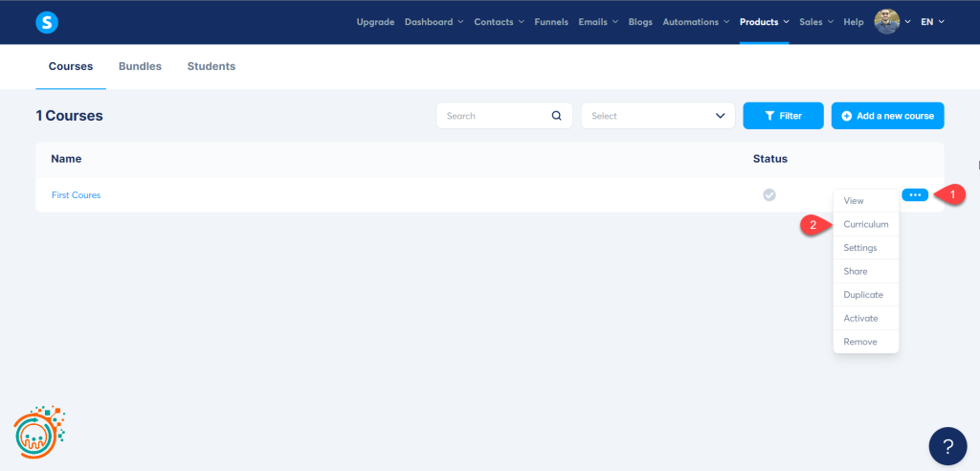Image resolution: width=980 pixels, height=471 pixels.
Task: Go to the Students tab
Action: [211, 67]
